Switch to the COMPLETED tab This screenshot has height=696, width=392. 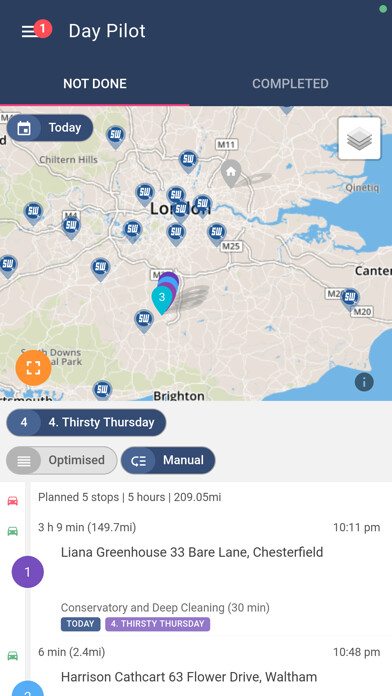point(290,83)
